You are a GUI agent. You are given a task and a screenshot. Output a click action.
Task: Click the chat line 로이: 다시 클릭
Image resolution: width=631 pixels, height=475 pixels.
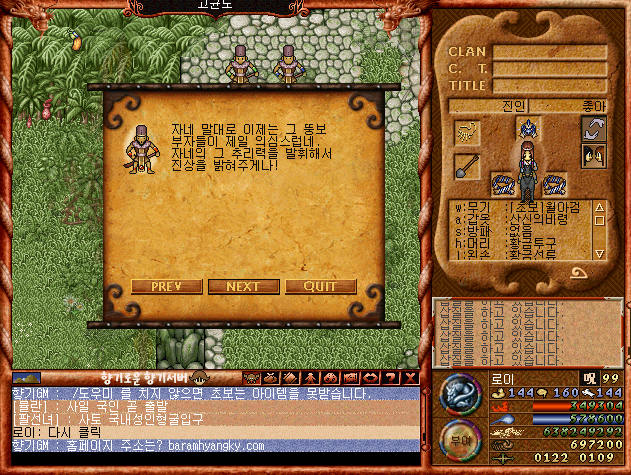[x=216, y=432]
